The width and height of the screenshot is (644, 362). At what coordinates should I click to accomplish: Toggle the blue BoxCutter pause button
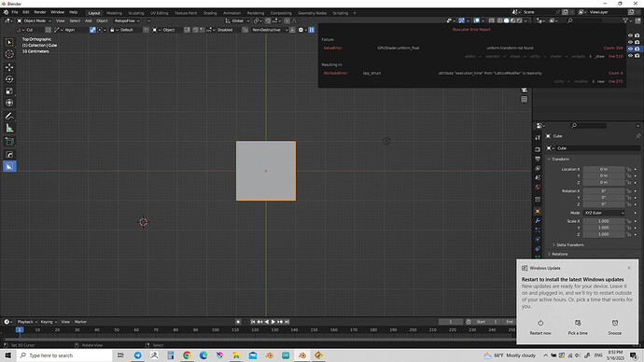(312, 30)
